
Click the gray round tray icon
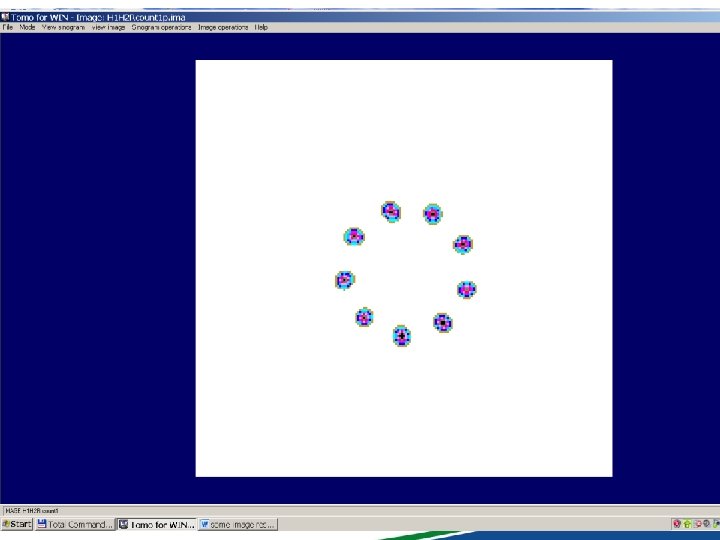point(706,524)
